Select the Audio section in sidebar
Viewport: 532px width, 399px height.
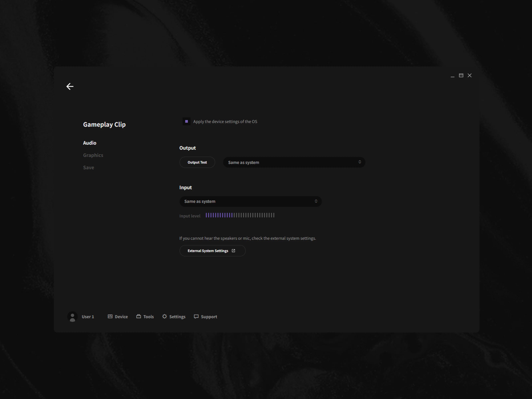coord(90,143)
